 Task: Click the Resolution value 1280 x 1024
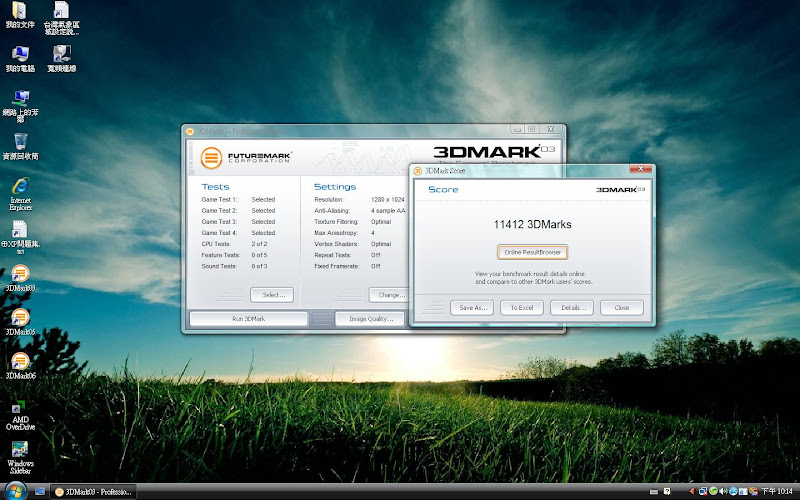click(388, 199)
